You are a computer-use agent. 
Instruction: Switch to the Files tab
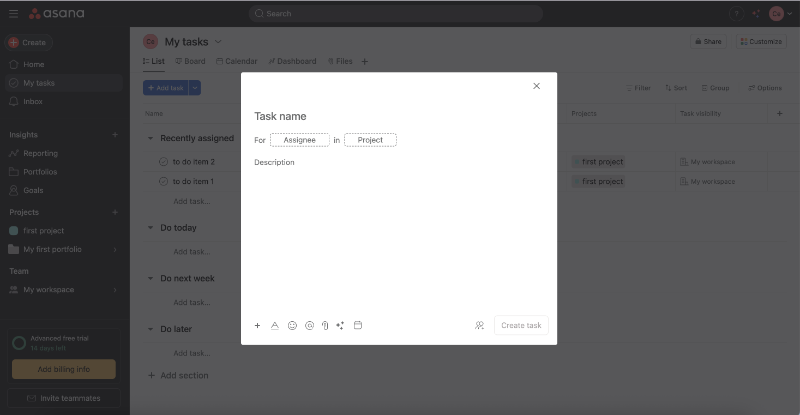340,61
